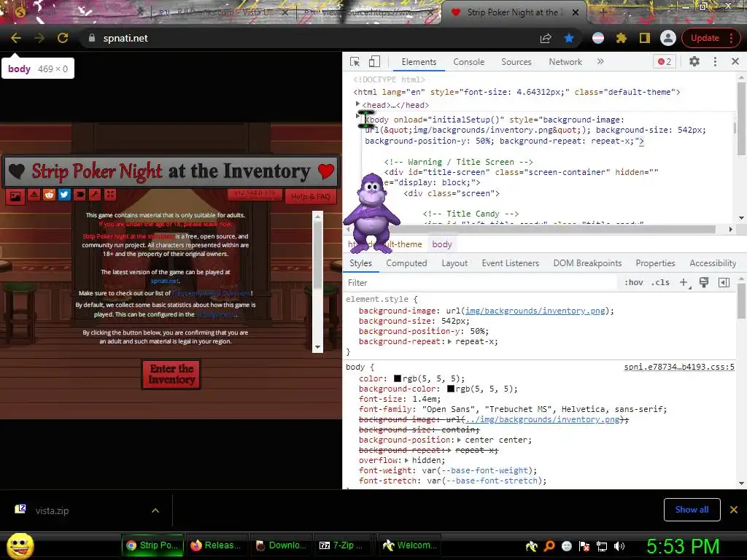Select the body breadcrumb in DevTools

(441, 244)
